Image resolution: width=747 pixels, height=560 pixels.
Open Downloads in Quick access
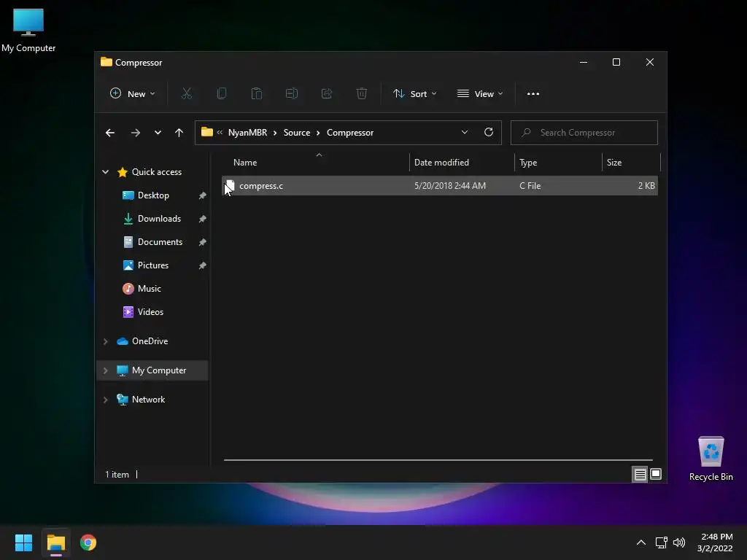tap(159, 219)
